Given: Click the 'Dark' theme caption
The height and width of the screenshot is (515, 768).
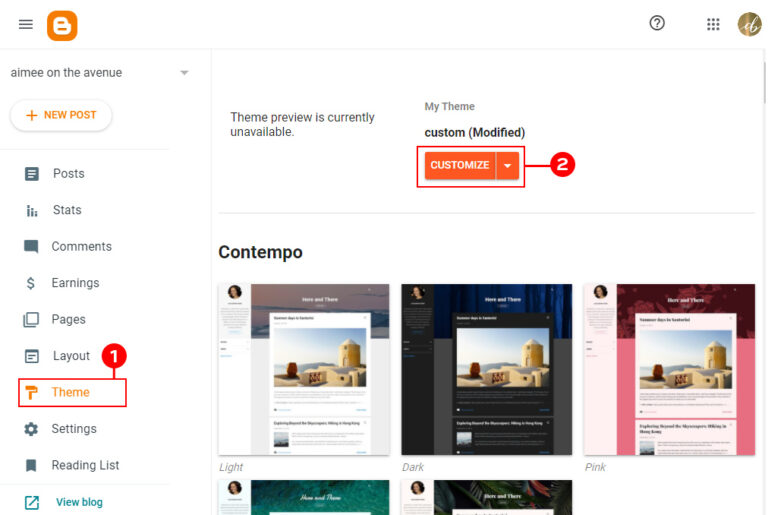Looking at the screenshot, I should point(413,467).
